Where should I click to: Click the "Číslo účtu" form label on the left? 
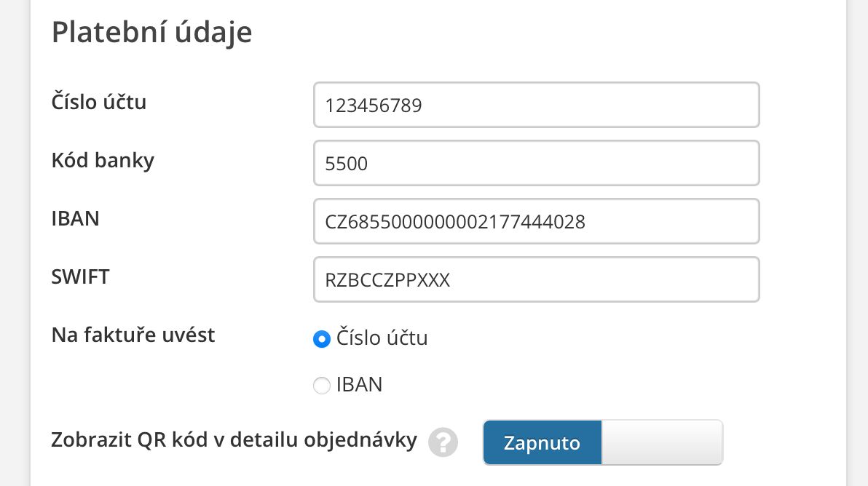pos(99,102)
